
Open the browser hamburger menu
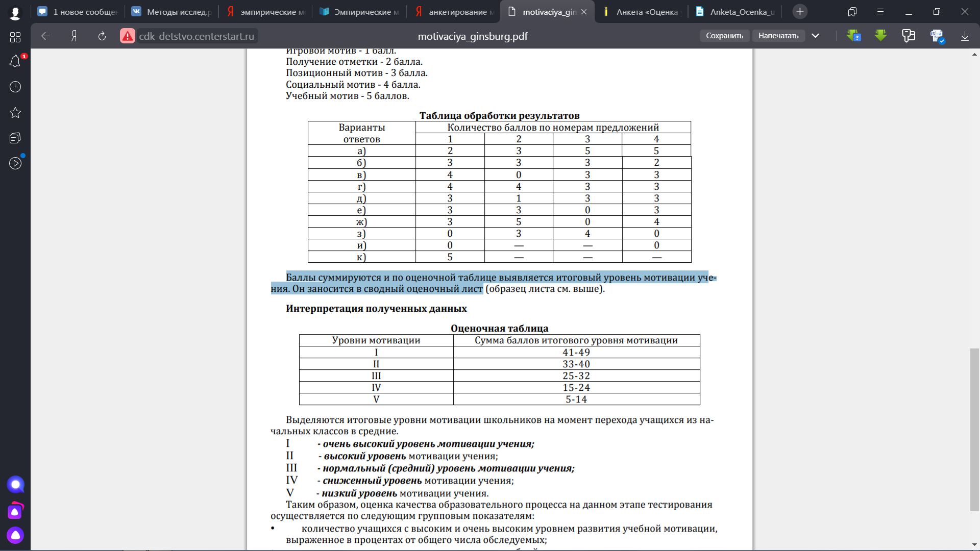click(880, 12)
